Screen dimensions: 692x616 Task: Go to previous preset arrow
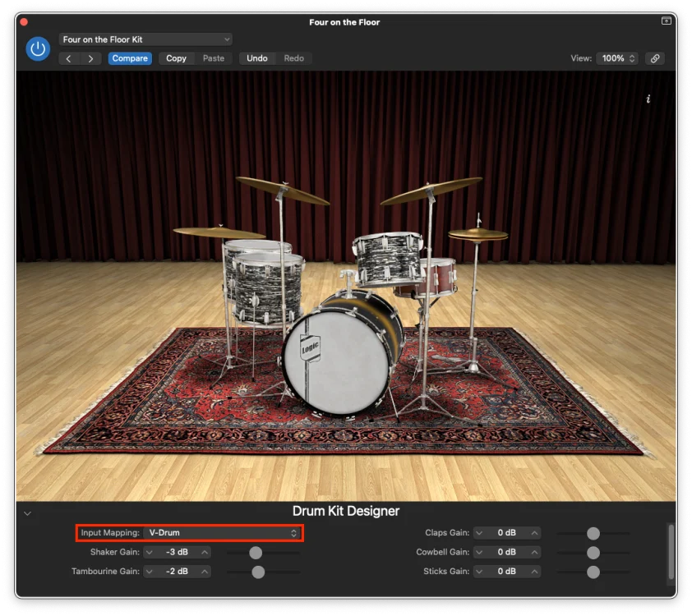69,58
